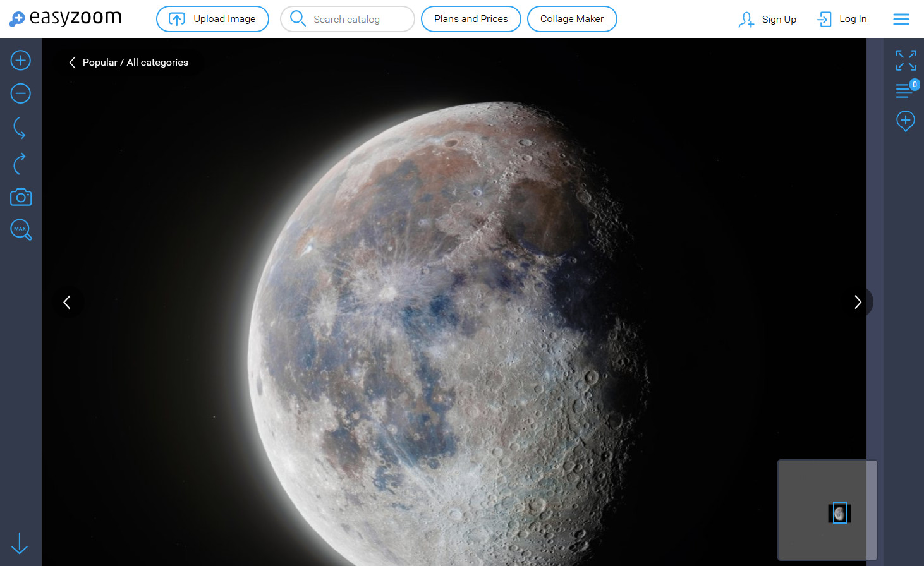
Task: Go to previous image
Action: coord(67,303)
